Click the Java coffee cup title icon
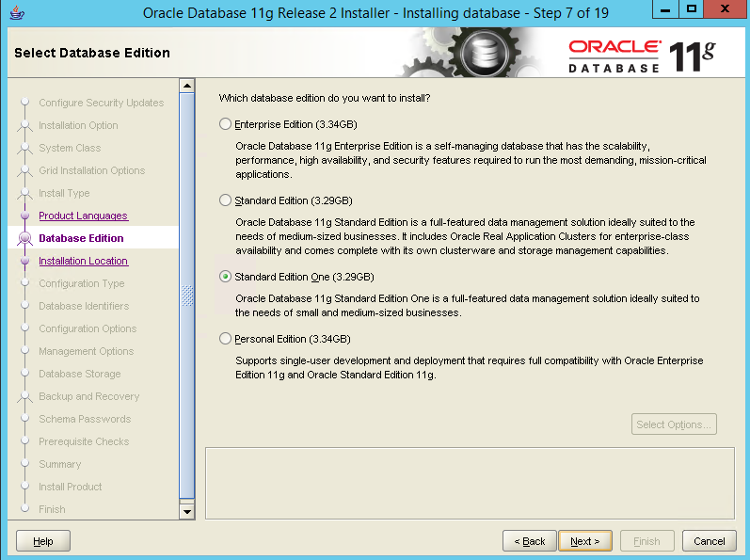Viewport: 750px width, 560px height. click(17, 13)
